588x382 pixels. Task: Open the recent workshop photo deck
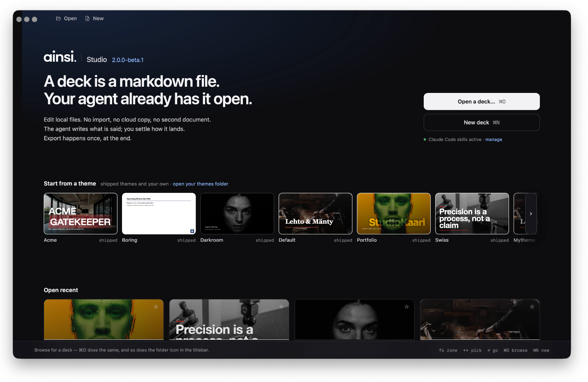[480, 320]
